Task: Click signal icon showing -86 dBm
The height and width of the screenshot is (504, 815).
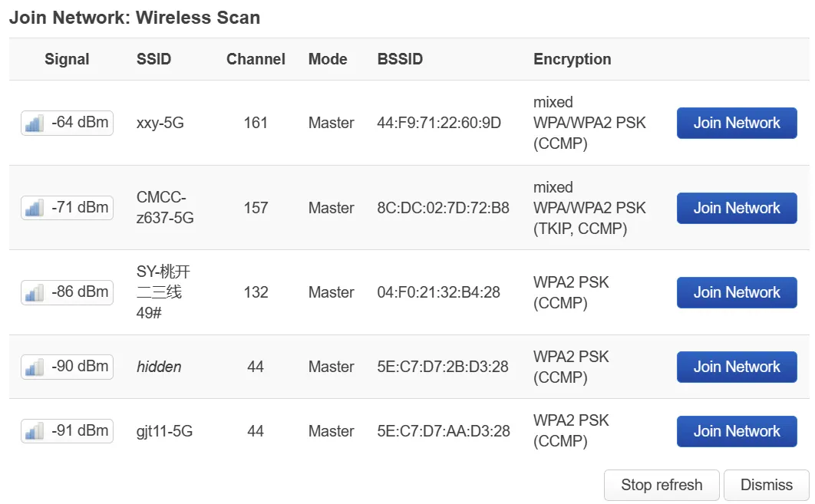Action: 34,292
